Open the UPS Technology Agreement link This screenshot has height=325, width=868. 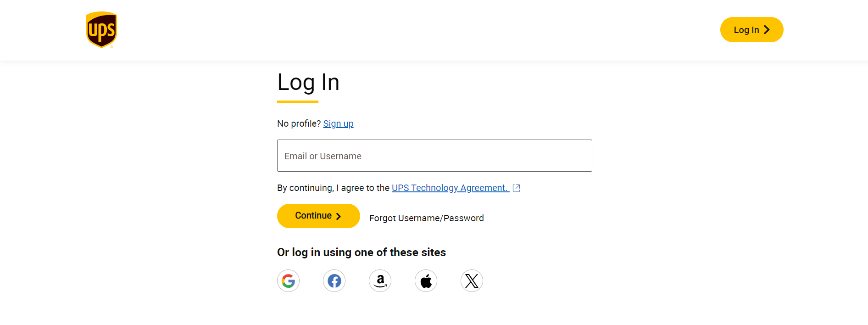coord(450,188)
